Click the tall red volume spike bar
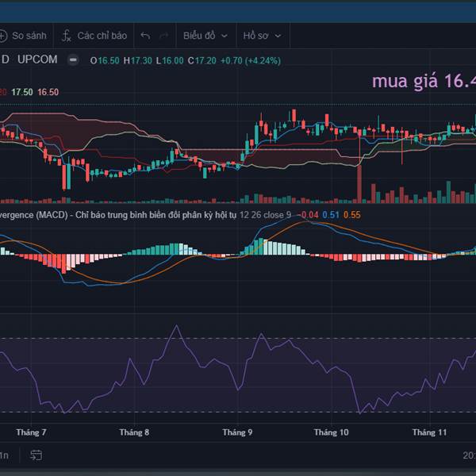The width and height of the screenshot is (476, 476). 359,184
